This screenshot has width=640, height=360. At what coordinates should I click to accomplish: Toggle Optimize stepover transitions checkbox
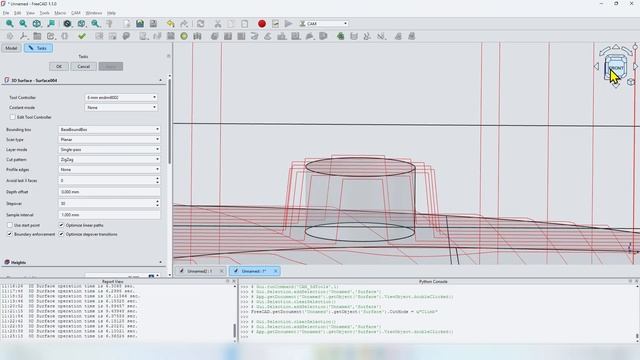(x=61, y=234)
